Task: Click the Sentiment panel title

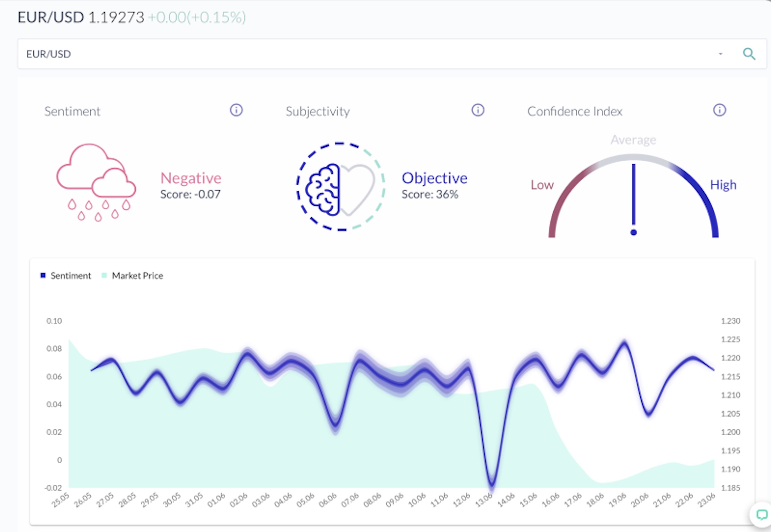Action: (x=72, y=111)
